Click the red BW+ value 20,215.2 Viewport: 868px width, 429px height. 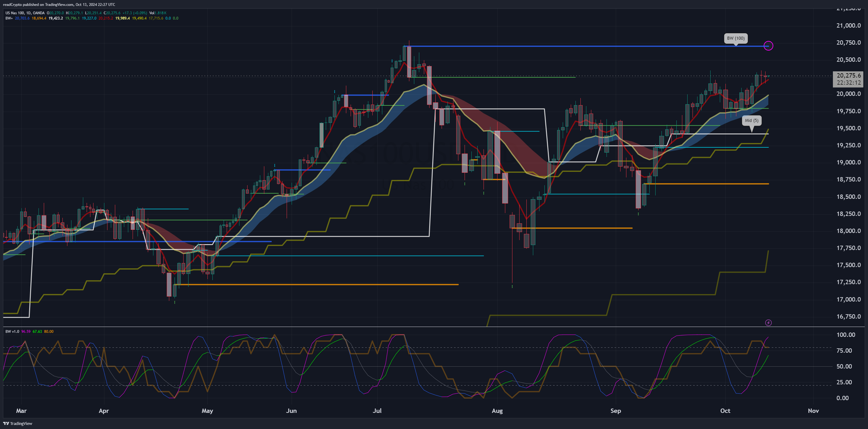(106, 18)
